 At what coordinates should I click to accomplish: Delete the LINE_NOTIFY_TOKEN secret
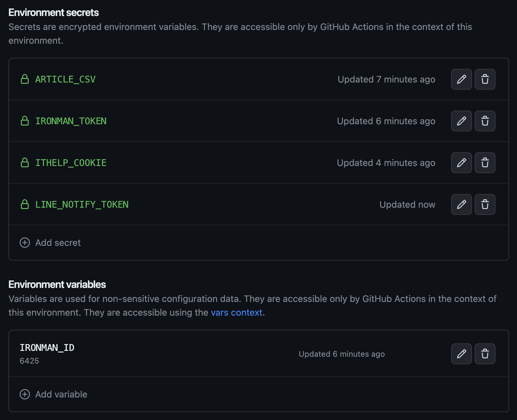click(485, 204)
